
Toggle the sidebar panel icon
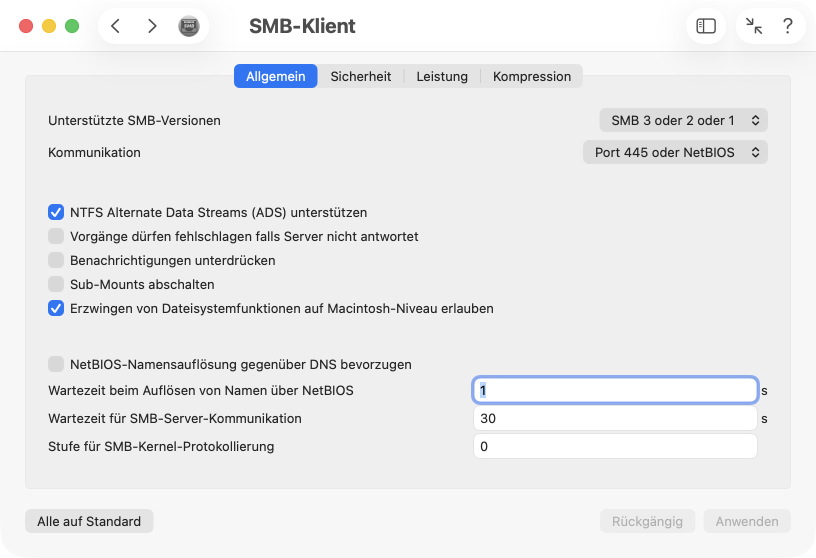tap(706, 26)
